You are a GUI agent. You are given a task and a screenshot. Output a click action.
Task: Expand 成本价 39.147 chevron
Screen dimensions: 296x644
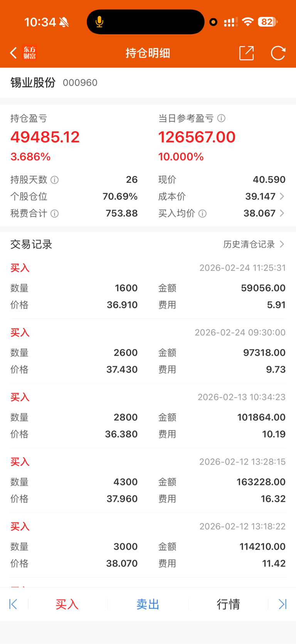[x=282, y=196]
